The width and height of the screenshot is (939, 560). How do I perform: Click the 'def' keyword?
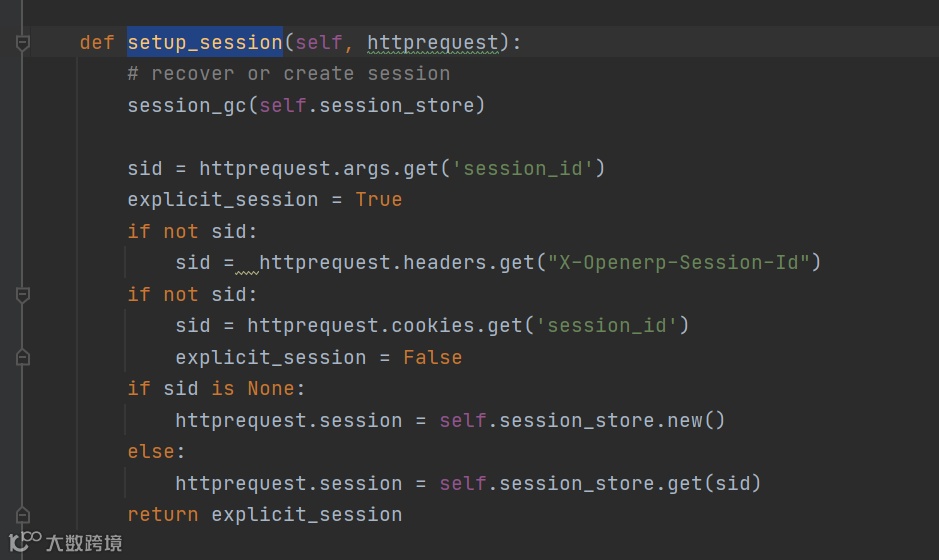coord(97,43)
